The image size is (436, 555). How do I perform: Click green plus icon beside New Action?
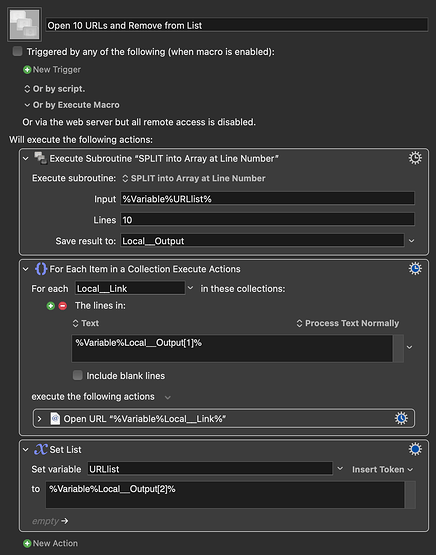coord(27,543)
